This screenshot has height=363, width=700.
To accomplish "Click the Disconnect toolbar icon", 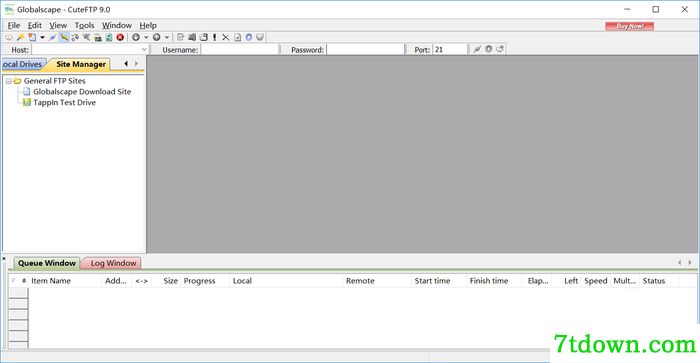I will pos(75,38).
